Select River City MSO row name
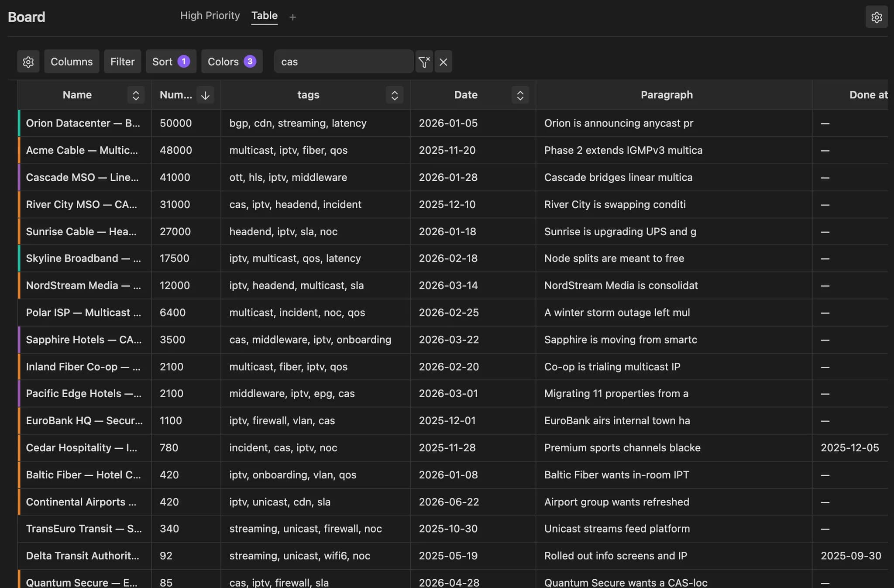 point(81,204)
